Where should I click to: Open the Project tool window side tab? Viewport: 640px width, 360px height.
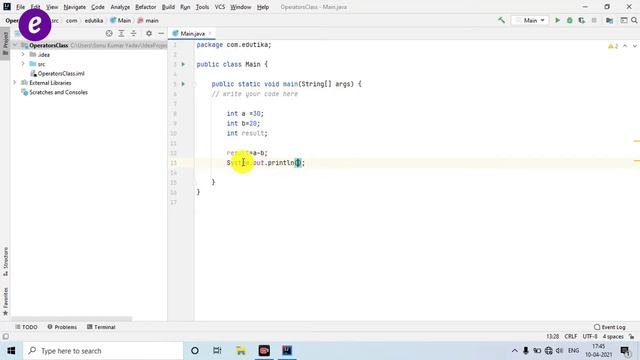5,44
